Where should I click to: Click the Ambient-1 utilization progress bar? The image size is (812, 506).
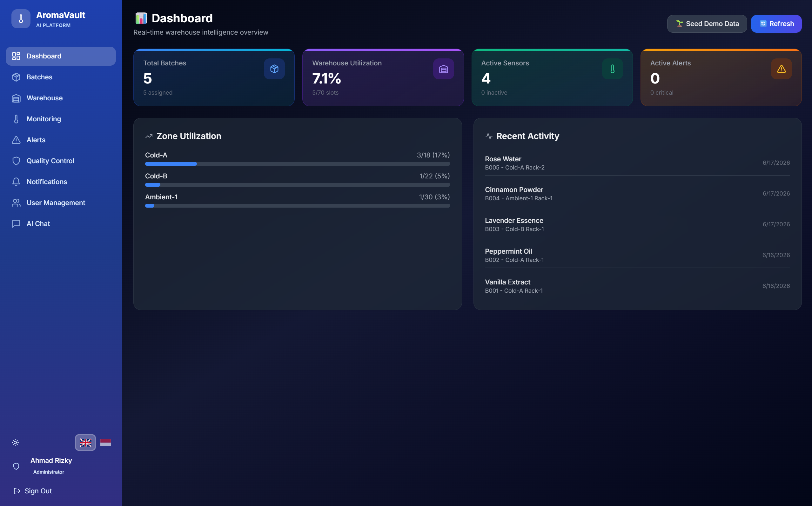click(x=298, y=206)
